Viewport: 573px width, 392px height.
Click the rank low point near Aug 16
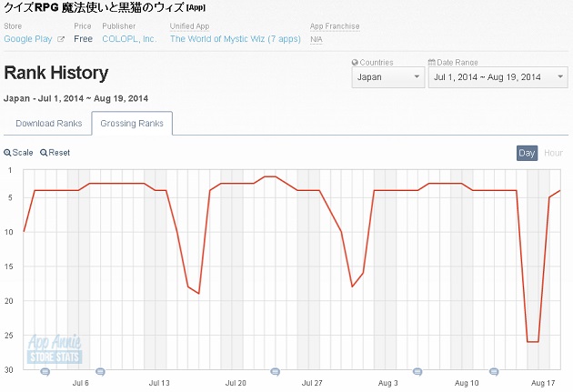point(533,342)
